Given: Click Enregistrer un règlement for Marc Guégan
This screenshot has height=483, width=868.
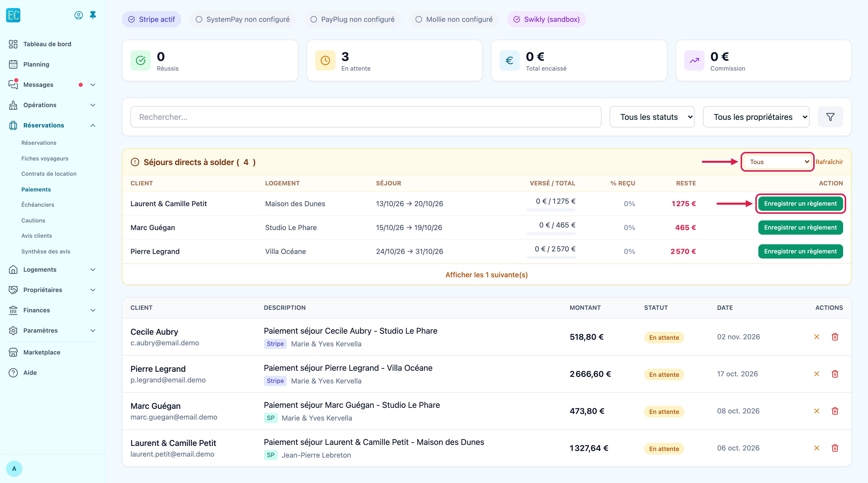Looking at the screenshot, I should tap(800, 228).
